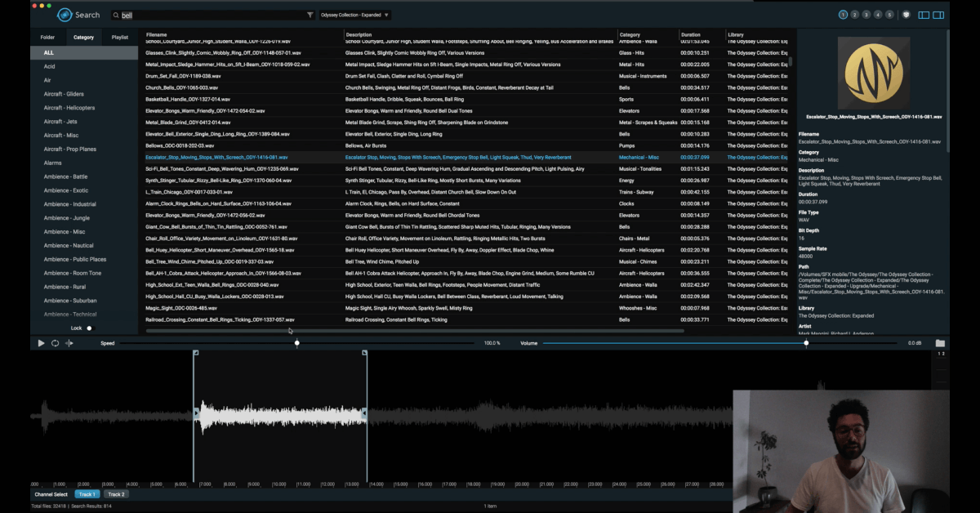The width and height of the screenshot is (980, 513).
Task: Select workspace preset 3
Action: coord(866,15)
